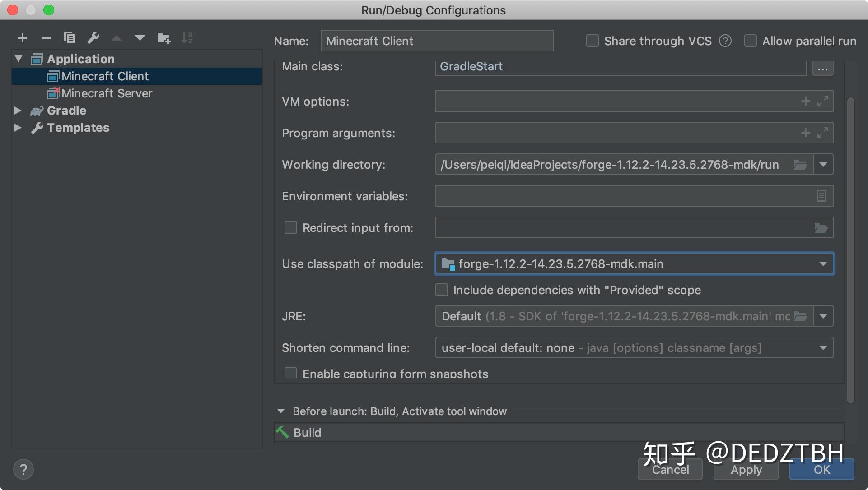The width and height of the screenshot is (868, 490).
Task: Check Include dependencies with Provided scope
Action: pos(441,290)
